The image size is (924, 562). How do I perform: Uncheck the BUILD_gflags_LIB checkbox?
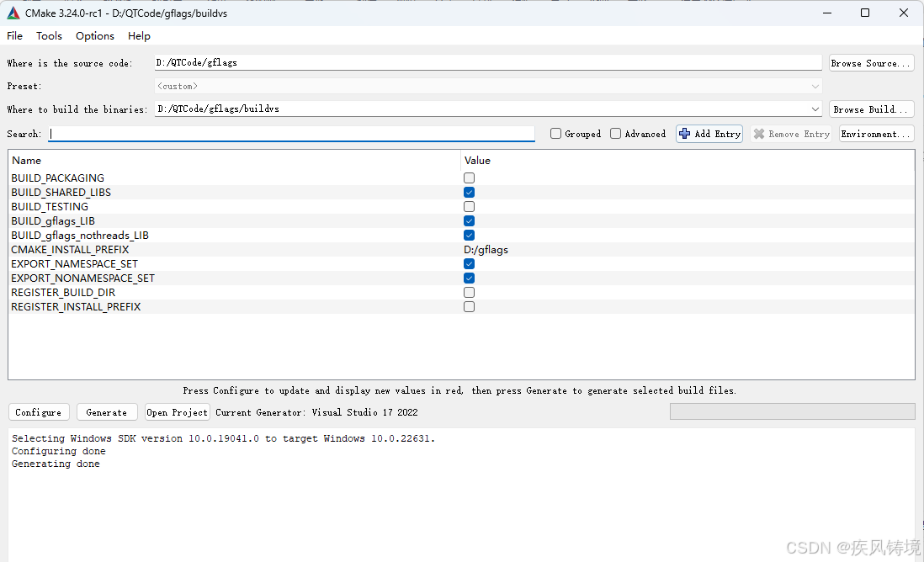point(469,221)
